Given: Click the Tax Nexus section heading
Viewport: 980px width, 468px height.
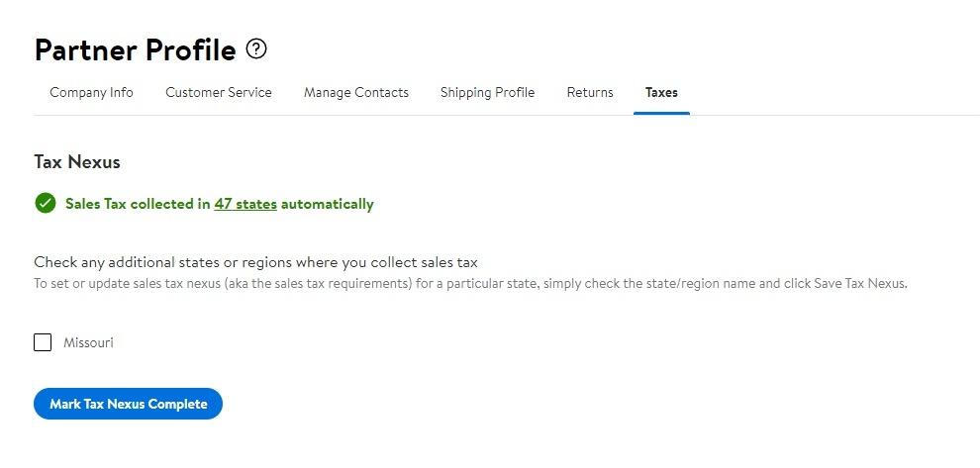Looking at the screenshot, I should 77,161.
